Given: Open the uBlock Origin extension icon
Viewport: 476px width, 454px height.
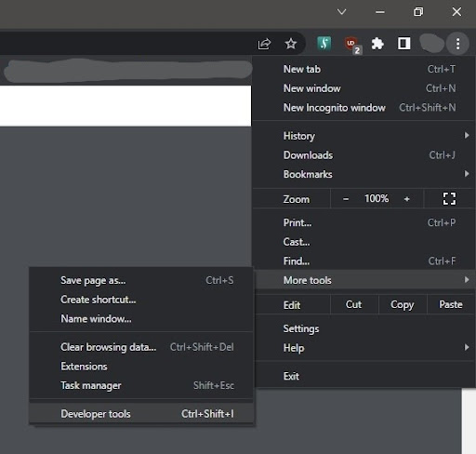Looking at the screenshot, I should tap(352, 45).
